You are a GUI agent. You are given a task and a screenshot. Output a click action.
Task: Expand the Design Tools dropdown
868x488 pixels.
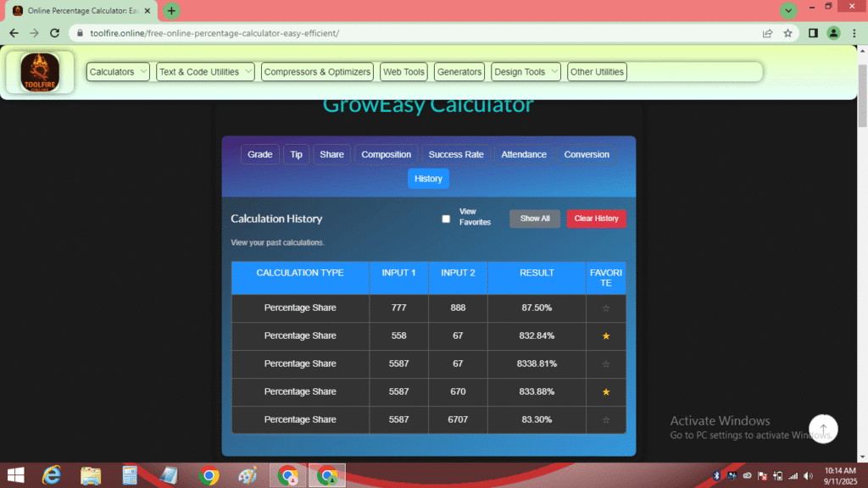point(525,72)
